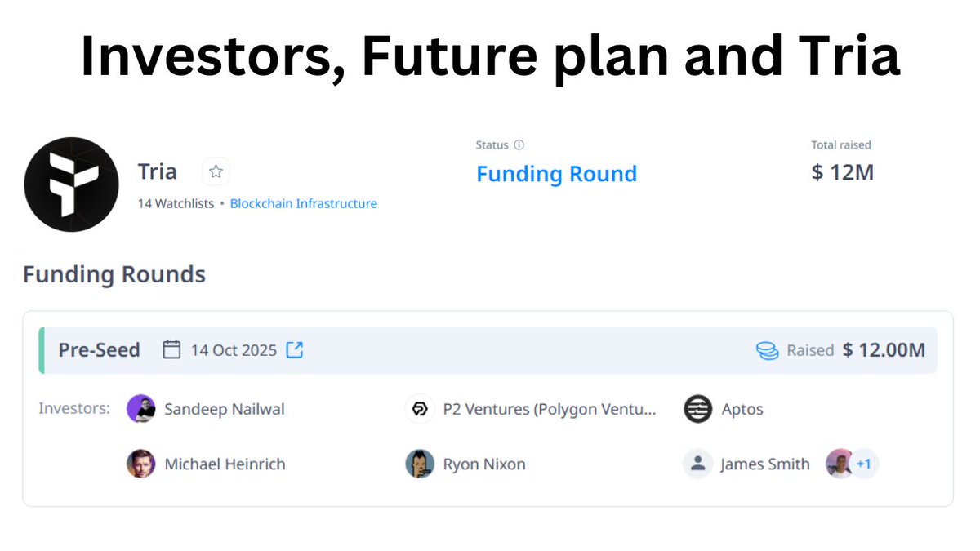Image resolution: width=980 pixels, height=551 pixels.
Task: Click the Aptos logo icon
Action: 698,409
